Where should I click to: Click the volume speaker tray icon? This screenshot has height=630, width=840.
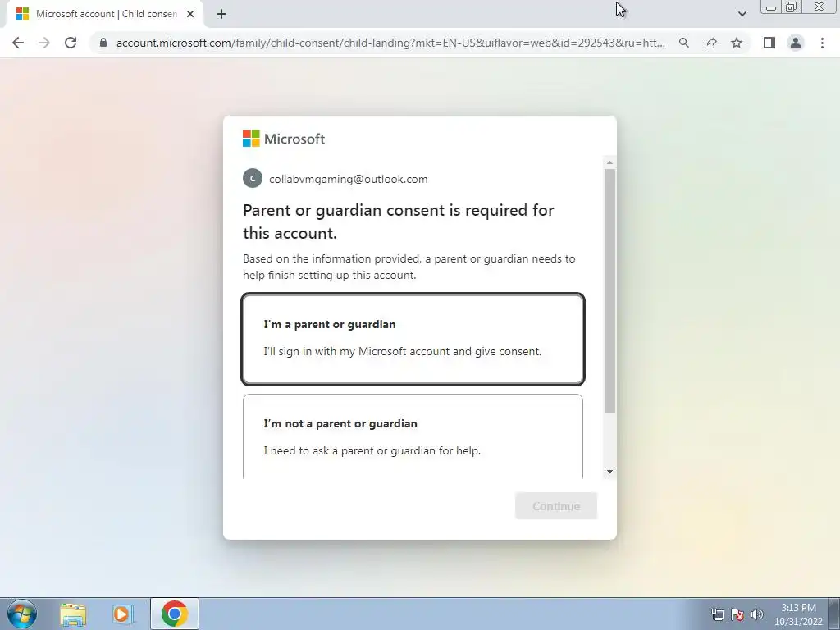click(757, 614)
